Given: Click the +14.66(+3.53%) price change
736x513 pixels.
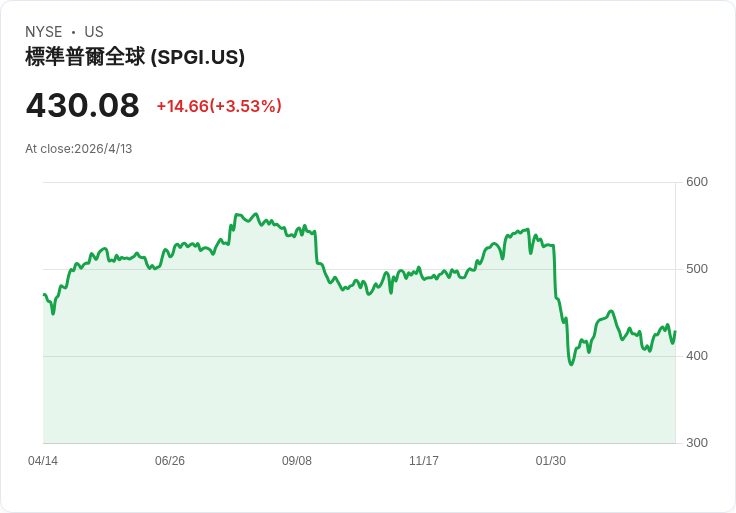Looking at the screenshot, I should click(219, 106).
